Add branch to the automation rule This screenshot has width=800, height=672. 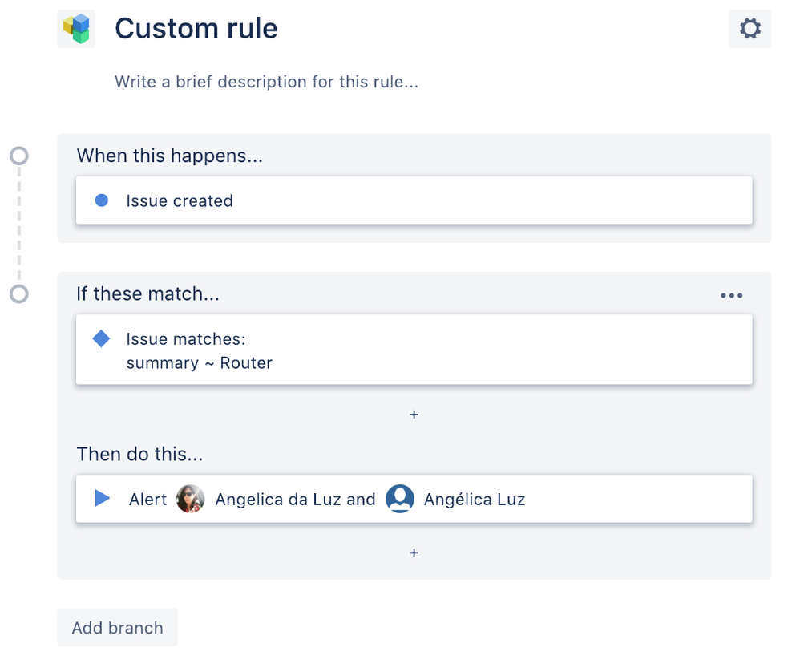pos(117,628)
